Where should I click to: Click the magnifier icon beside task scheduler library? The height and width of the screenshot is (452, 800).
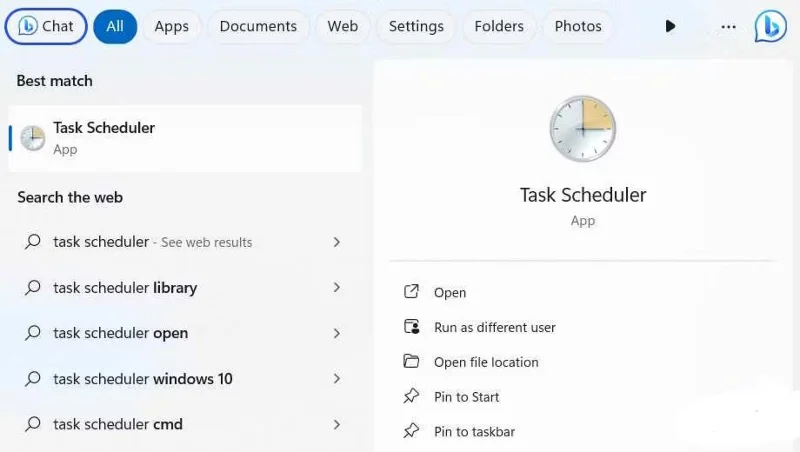33,287
